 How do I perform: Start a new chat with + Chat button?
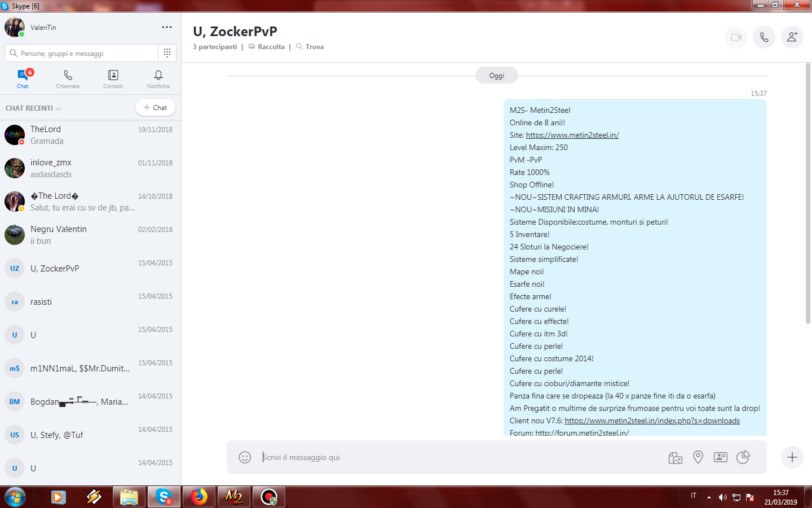pyautogui.click(x=155, y=107)
